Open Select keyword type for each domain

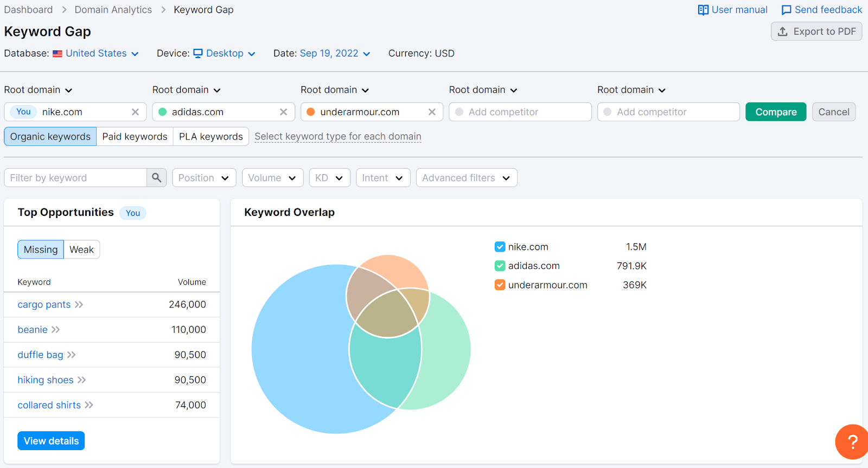(338, 137)
